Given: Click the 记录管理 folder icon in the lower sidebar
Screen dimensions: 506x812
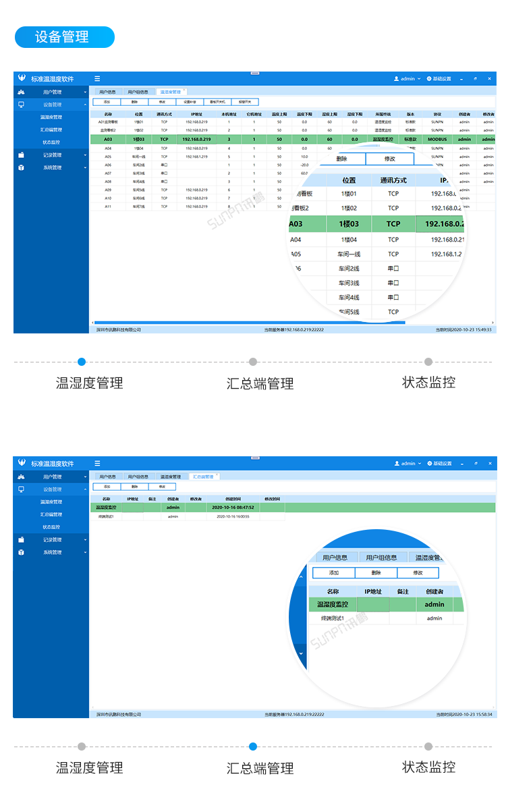Looking at the screenshot, I should (21, 539).
